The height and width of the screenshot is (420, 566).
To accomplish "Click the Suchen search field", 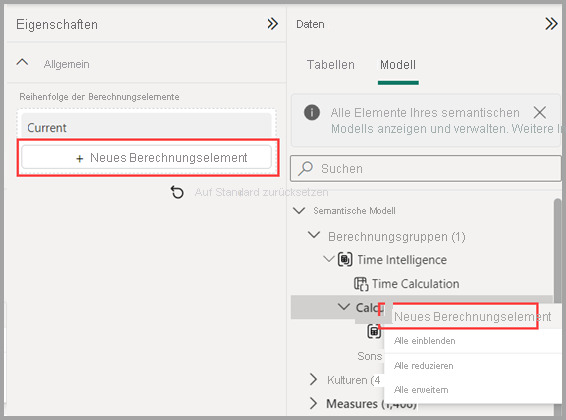I will click(x=426, y=169).
